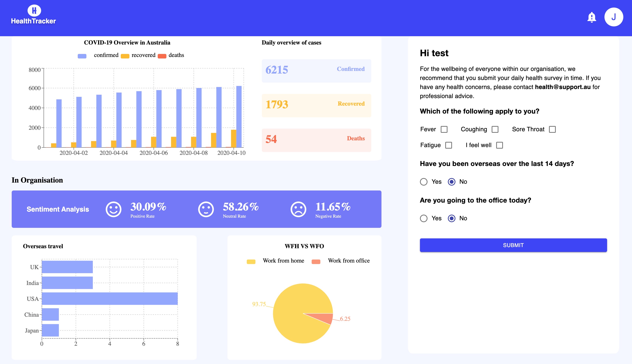The image size is (632, 364).
Task: Toggle the deaths legend swatch
Action: point(162,56)
